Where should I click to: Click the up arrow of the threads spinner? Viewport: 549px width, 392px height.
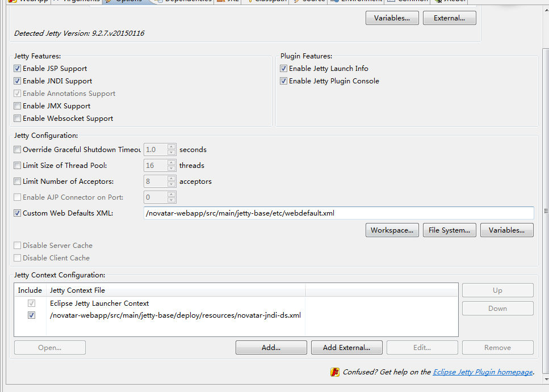(x=171, y=162)
